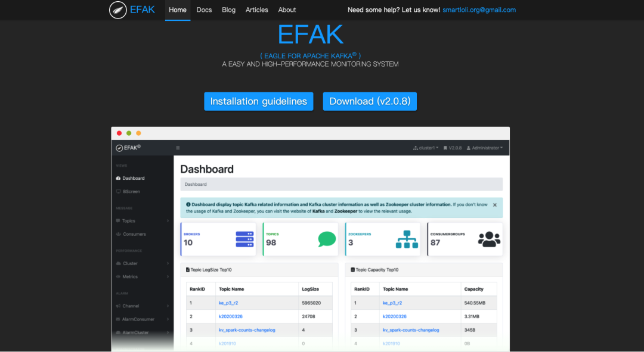Viewport: 644px width, 352px height.
Task: Click the Topic Capacity Top10 database icon
Action: pyautogui.click(x=352, y=270)
